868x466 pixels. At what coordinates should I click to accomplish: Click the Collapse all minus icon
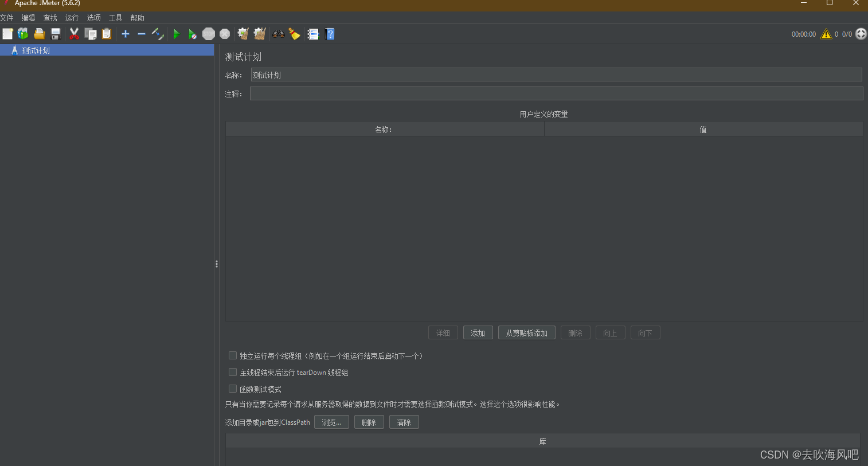(141, 34)
